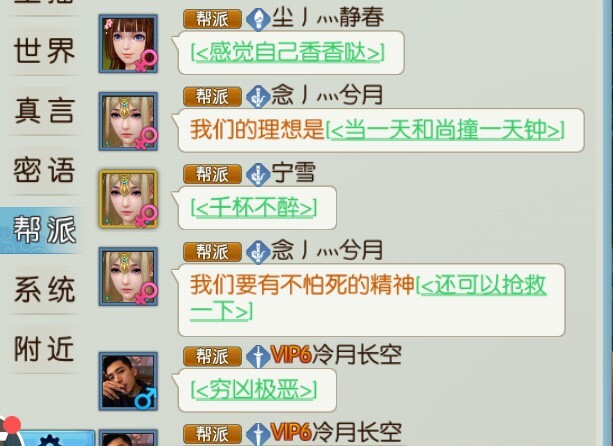Viewport: 613px width, 446px height.
Task: Click the 穷凶极恶 title link
Action: pyautogui.click(x=254, y=390)
